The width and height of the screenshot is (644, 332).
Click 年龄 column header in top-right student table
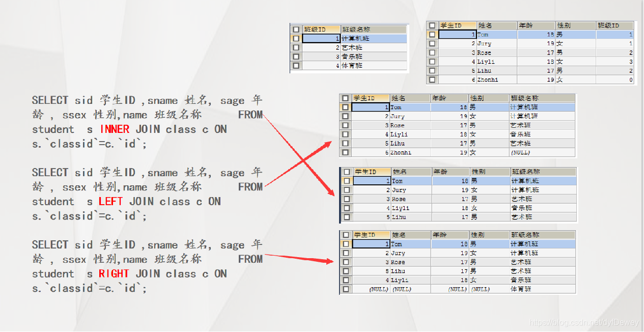point(536,25)
